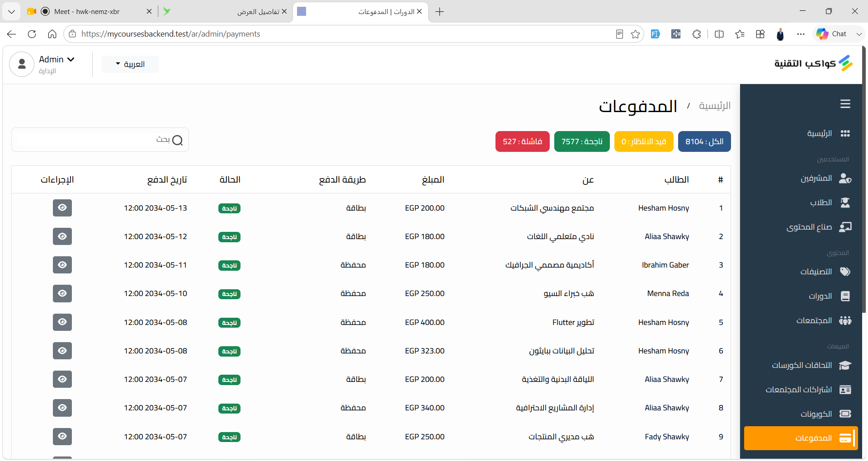View details of Fady Shawky payment
Screen dimensions: 868x461
click(62, 437)
